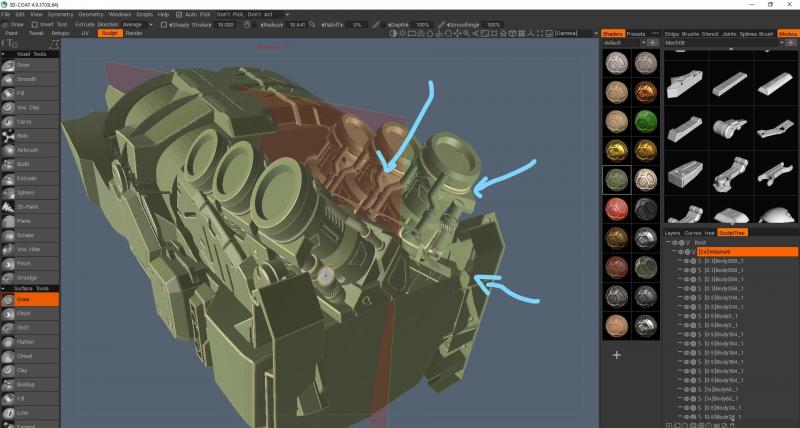Choose the Buildup surface tool
The height and width of the screenshot is (428, 800).
point(27,384)
